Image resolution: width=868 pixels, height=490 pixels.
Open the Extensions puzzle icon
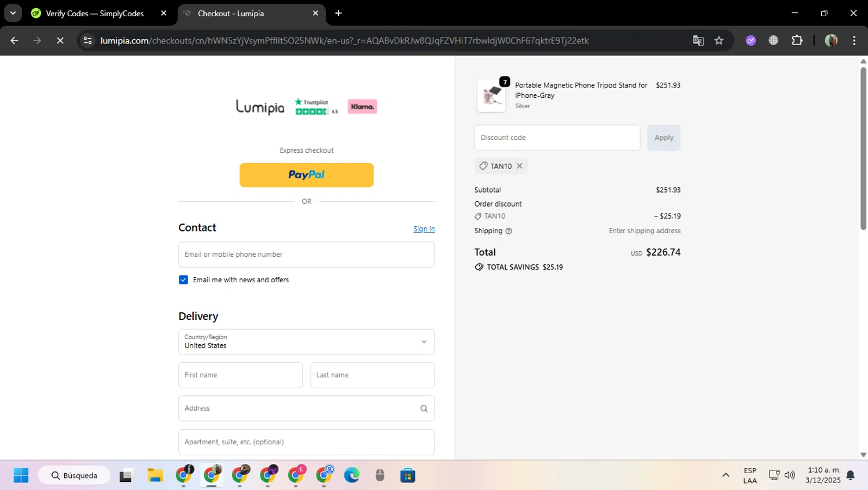tap(797, 40)
